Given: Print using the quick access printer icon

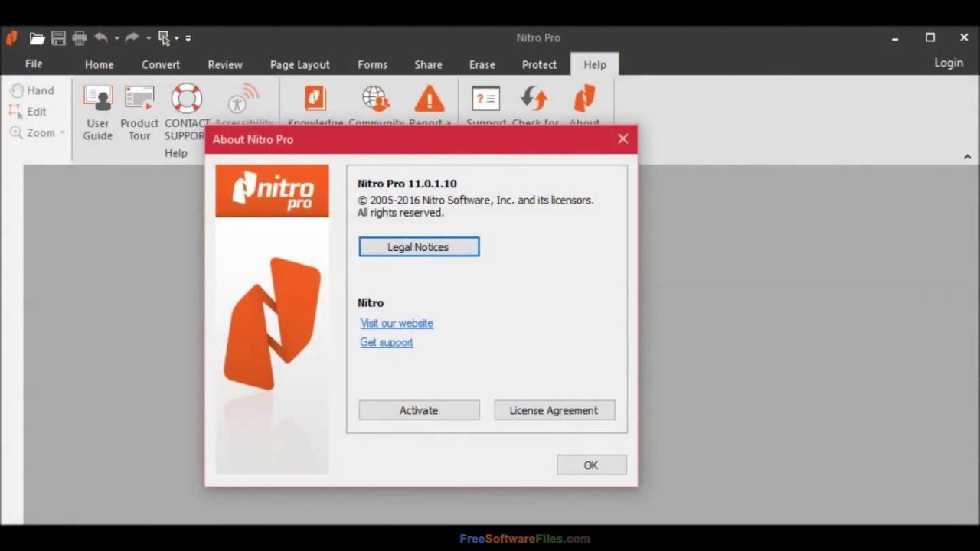Looking at the screenshot, I should (80, 38).
